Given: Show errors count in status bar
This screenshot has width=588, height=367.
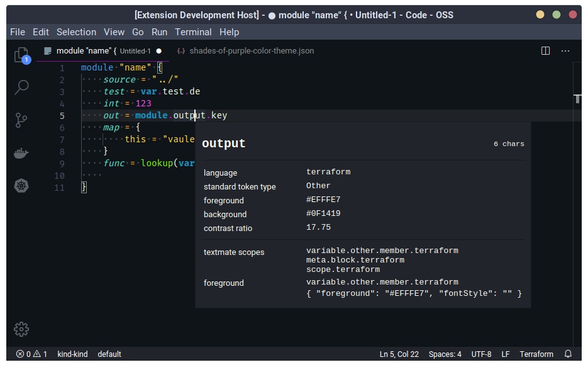Looking at the screenshot, I should (23, 354).
